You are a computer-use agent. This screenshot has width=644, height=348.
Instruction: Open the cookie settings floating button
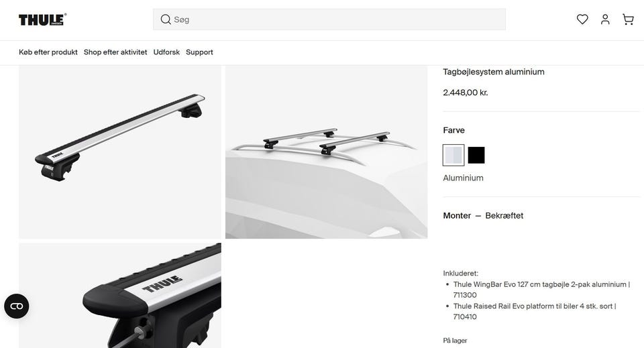pyautogui.click(x=16, y=306)
